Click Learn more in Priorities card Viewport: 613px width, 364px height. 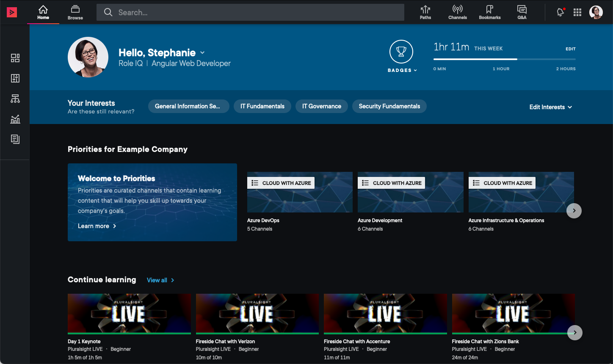[x=97, y=226]
